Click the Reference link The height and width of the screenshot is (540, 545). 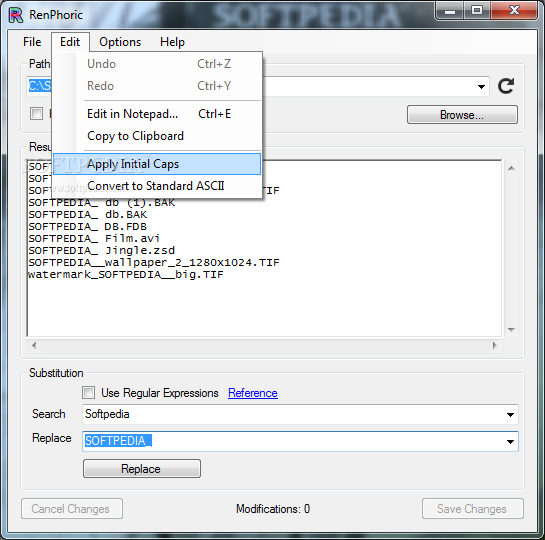tap(253, 393)
